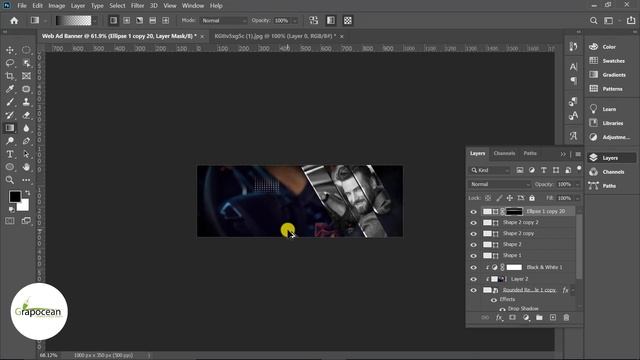The width and height of the screenshot is (640, 360).
Task: Click the Home icon in options bar
Action: 14,20
